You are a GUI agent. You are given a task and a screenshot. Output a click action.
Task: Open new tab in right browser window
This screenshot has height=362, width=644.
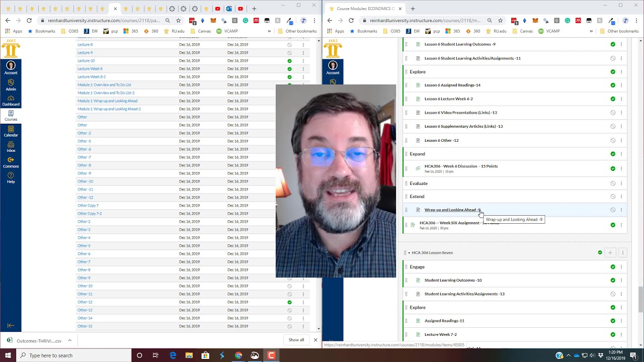click(x=413, y=9)
